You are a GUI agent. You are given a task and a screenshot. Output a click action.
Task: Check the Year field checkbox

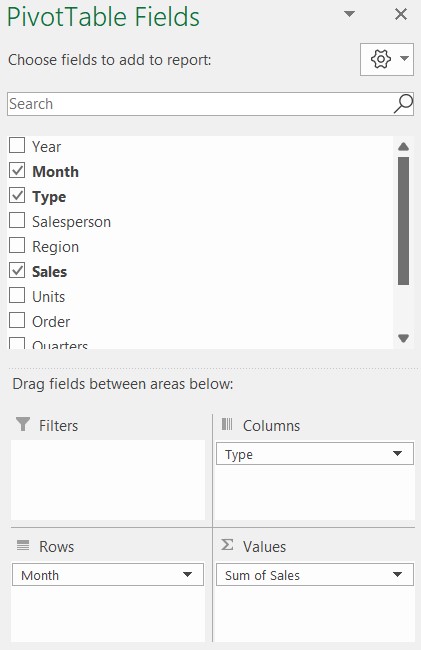tap(17, 146)
